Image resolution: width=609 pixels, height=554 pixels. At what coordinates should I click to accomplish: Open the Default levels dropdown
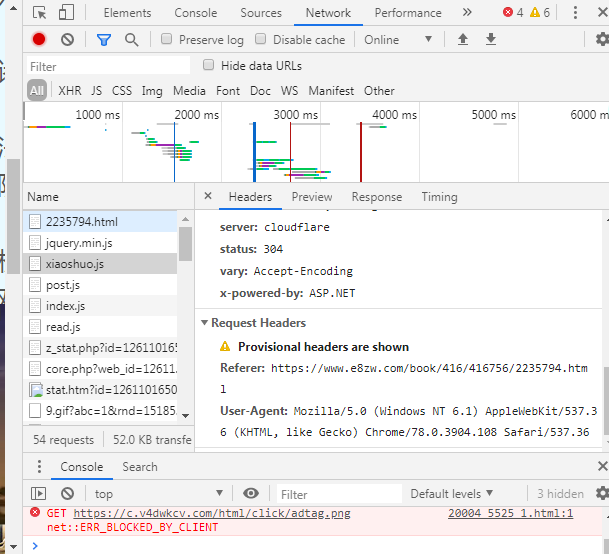coord(451,494)
